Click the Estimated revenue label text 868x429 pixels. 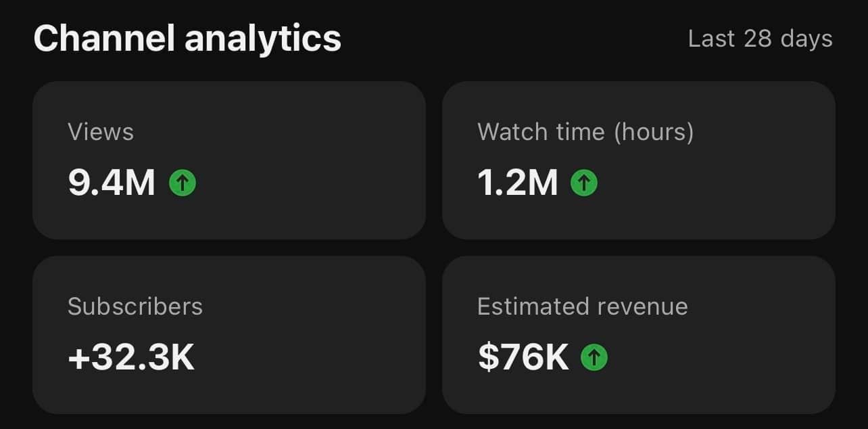pos(583,307)
